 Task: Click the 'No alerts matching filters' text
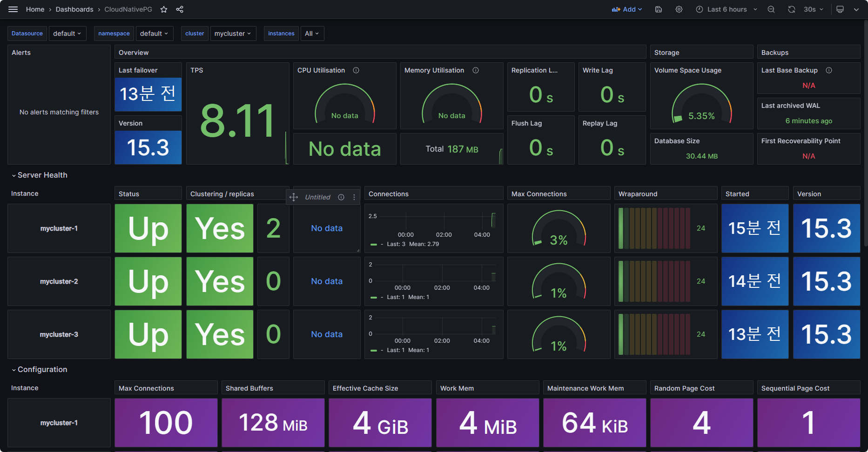(x=59, y=112)
